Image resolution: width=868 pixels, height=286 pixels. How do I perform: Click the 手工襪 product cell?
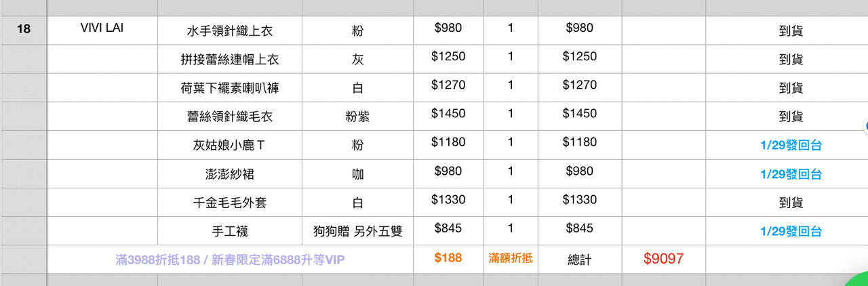[230, 231]
